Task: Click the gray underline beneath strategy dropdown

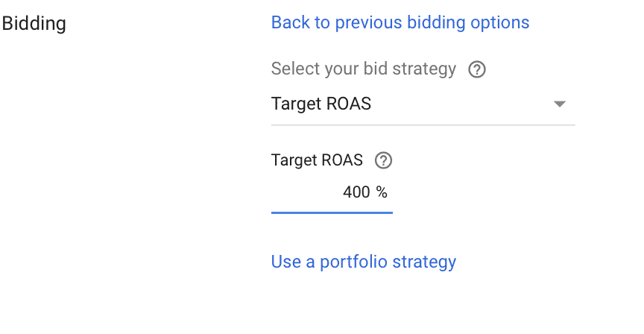Action: [x=423, y=125]
